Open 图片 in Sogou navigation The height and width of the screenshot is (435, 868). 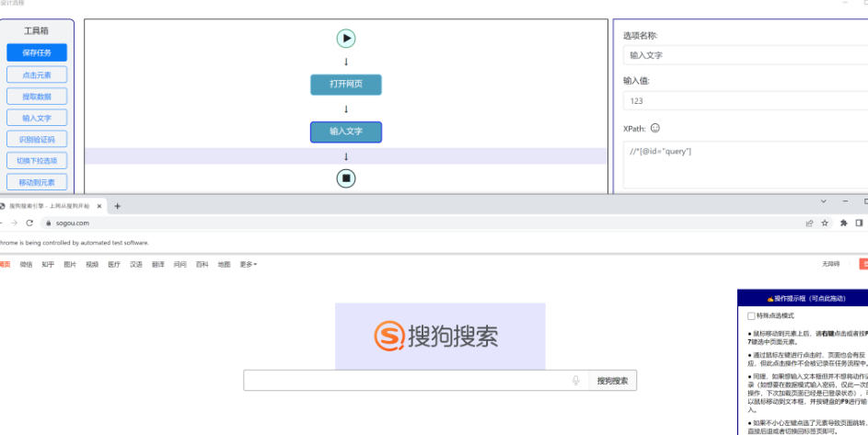pos(70,265)
